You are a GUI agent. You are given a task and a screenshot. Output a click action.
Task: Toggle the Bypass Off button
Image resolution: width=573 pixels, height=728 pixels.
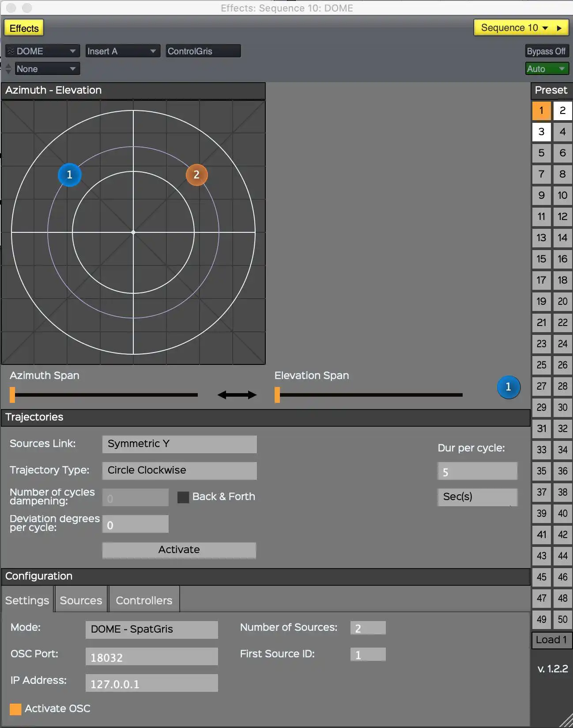pyautogui.click(x=546, y=51)
